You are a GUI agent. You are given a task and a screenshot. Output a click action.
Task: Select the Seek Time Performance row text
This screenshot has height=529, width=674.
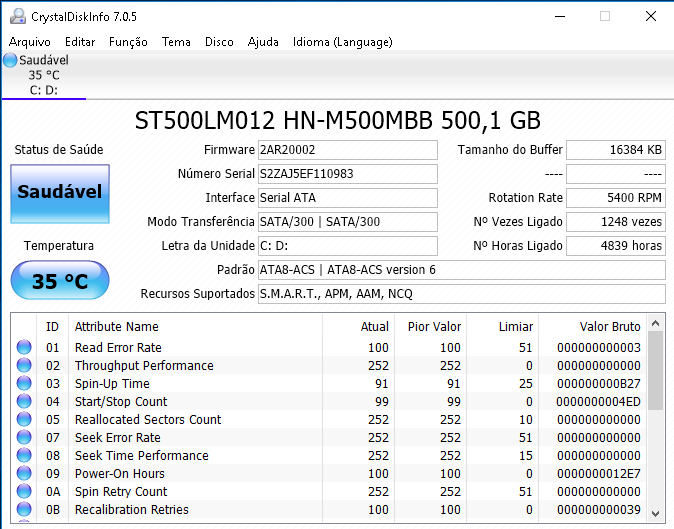pos(142,456)
